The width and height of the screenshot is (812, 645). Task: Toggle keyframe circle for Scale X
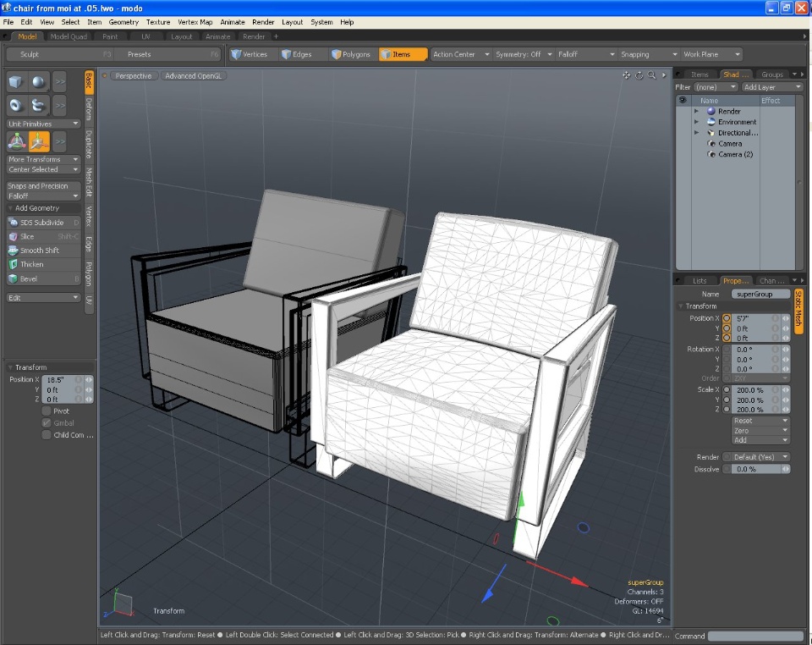(727, 389)
